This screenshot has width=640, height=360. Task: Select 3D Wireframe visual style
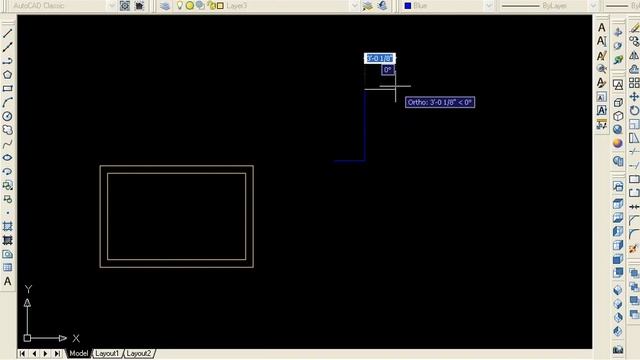click(x=618, y=102)
